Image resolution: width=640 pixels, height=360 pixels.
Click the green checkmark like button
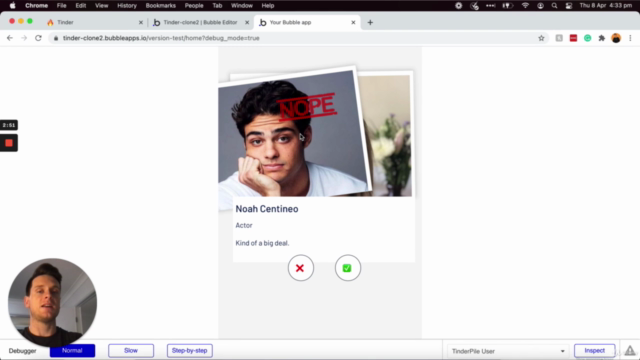click(x=347, y=268)
